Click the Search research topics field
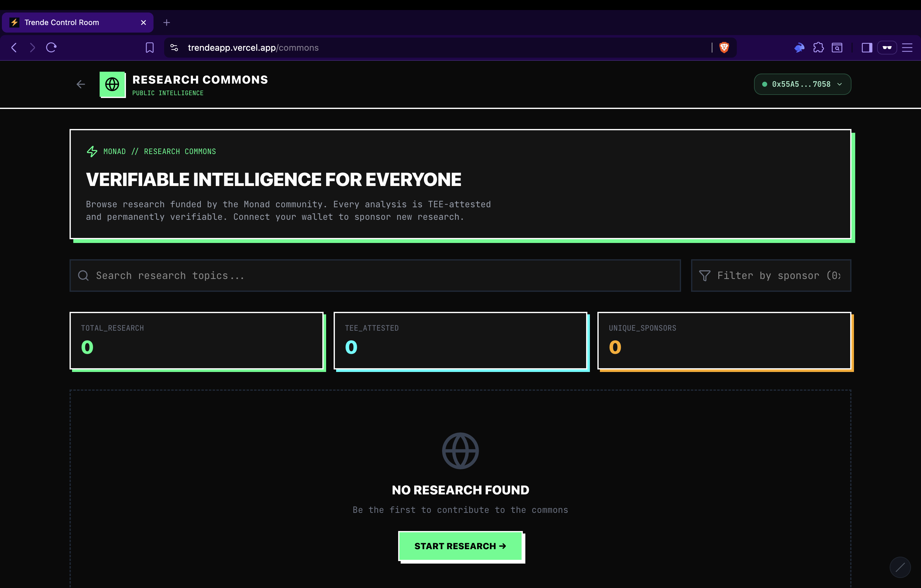 click(375, 276)
